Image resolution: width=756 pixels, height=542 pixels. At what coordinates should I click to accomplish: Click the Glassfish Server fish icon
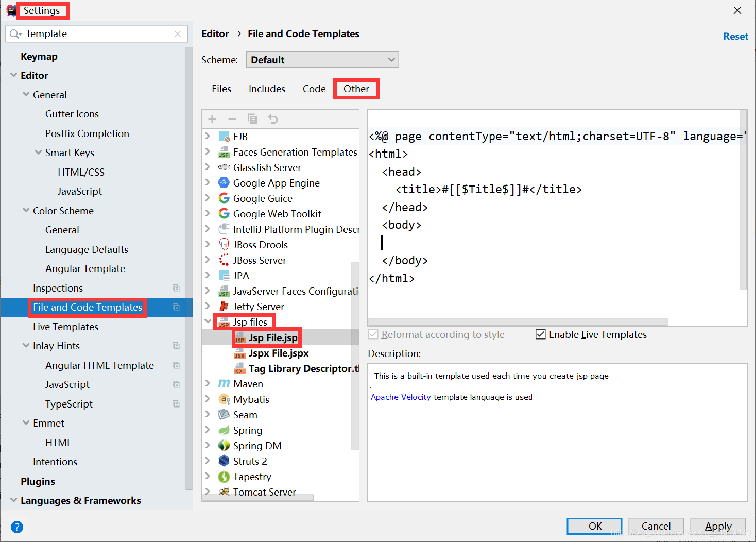[x=224, y=167]
